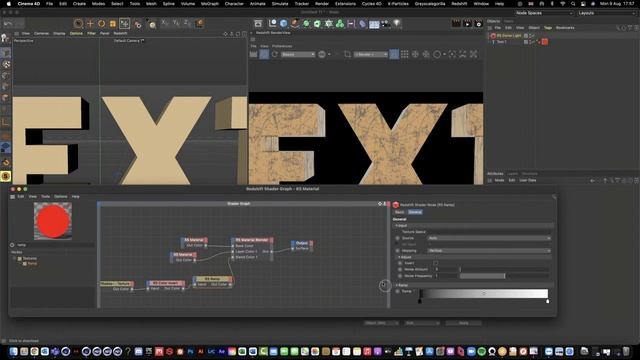Click the Noise Amount slider track
This screenshot has height=360, width=640.
pos(503,269)
